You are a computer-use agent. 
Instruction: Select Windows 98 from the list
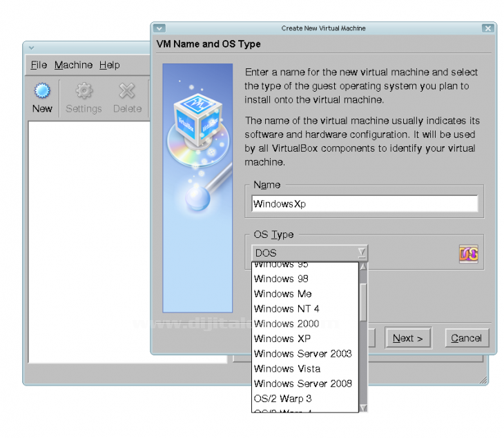305,279
